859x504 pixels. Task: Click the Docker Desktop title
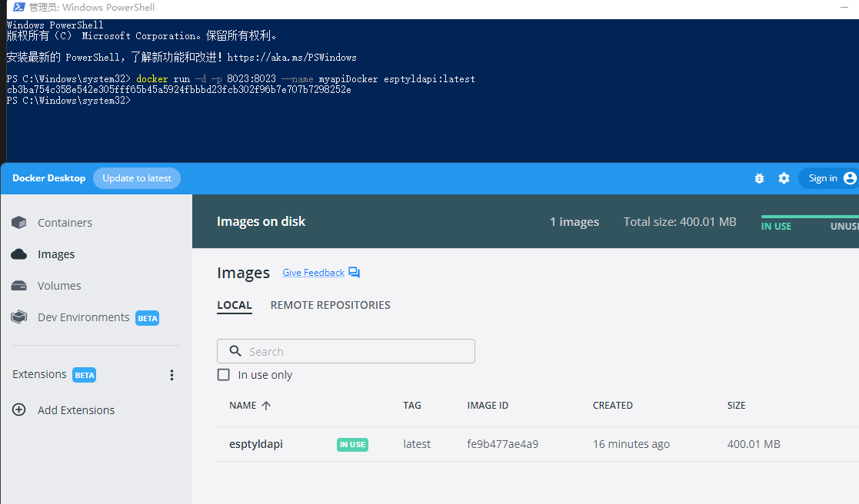click(48, 178)
